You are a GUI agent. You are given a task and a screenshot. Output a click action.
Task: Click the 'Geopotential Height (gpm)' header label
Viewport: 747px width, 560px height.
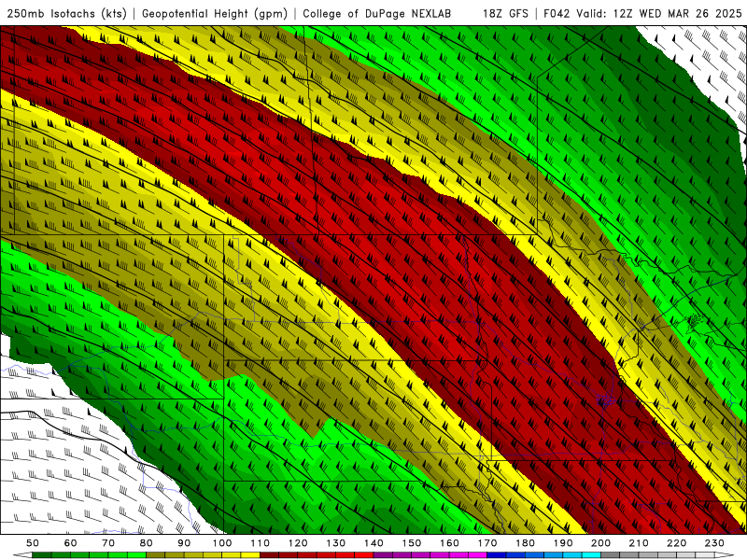coord(215,14)
